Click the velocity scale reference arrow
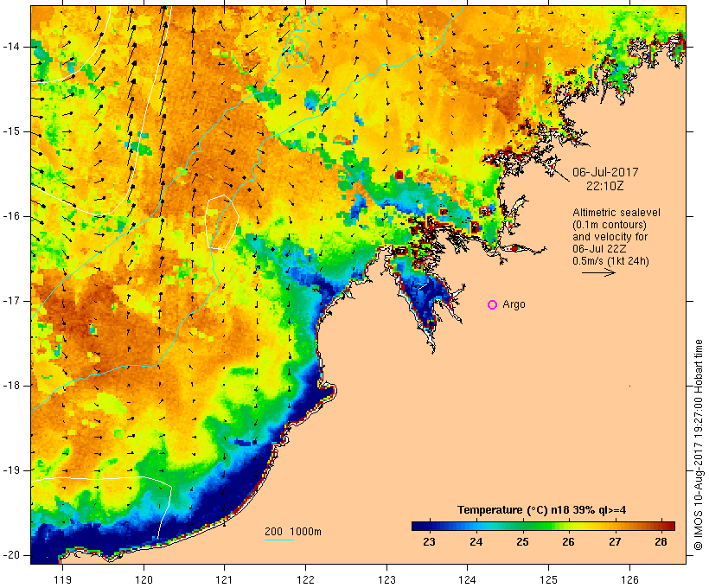Screen dimensions: 709x588 598,272
